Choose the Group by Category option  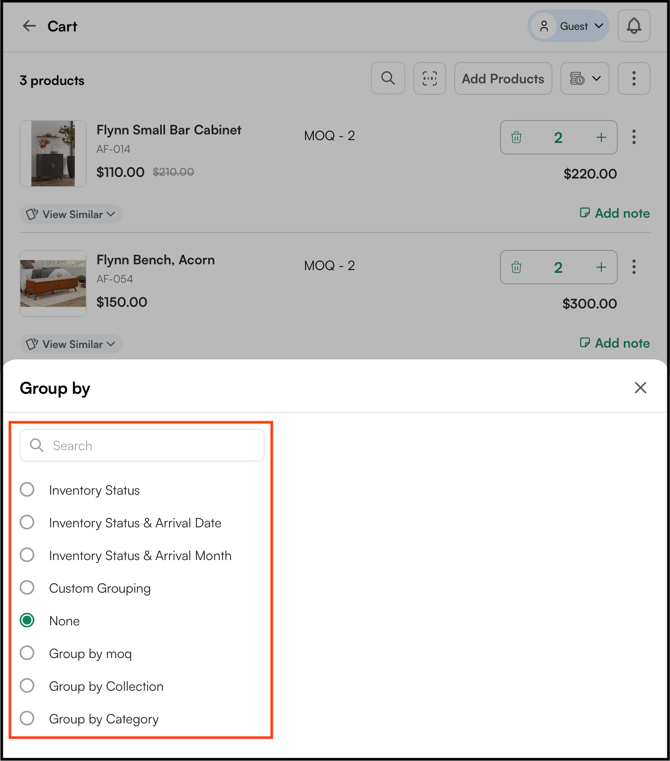pyautogui.click(x=27, y=718)
